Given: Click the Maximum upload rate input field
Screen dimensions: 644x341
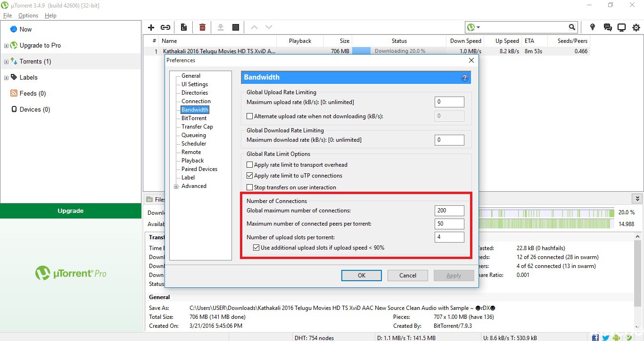Looking at the screenshot, I should pyautogui.click(x=449, y=102).
